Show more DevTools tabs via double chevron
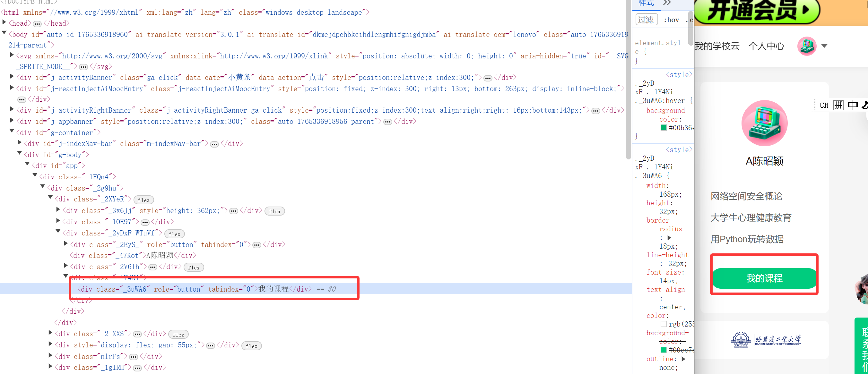The image size is (868, 374). click(667, 3)
